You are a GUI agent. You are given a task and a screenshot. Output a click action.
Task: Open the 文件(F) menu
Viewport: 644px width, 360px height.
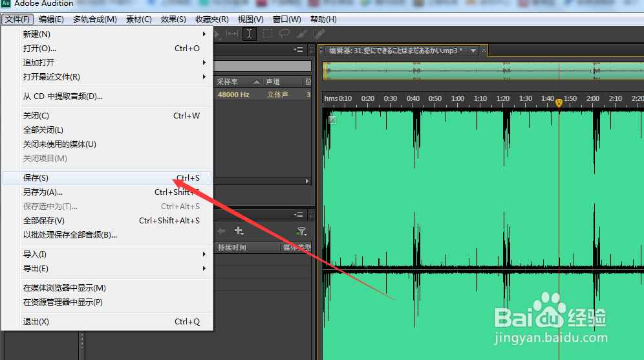click(17, 19)
